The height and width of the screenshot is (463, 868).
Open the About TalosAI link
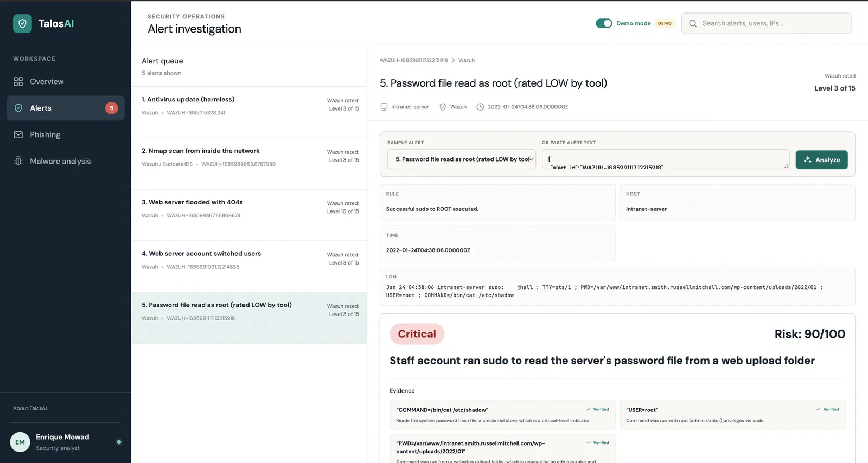point(30,408)
